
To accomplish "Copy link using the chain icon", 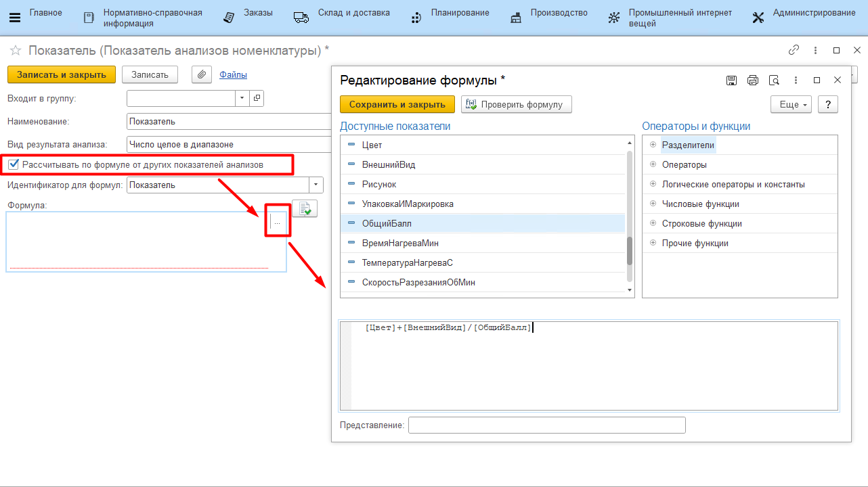I will [x=794, y=51].
